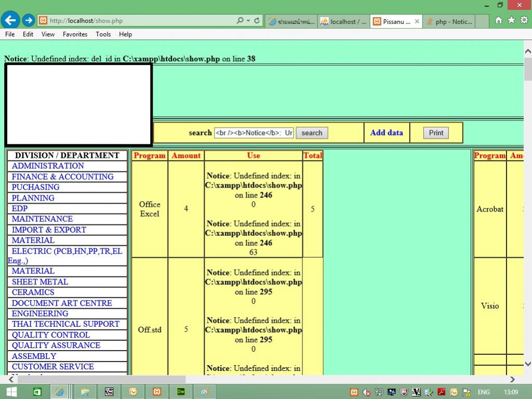Open the Help menu
This screenshot has width=532, height=399.
pos(125,34)
